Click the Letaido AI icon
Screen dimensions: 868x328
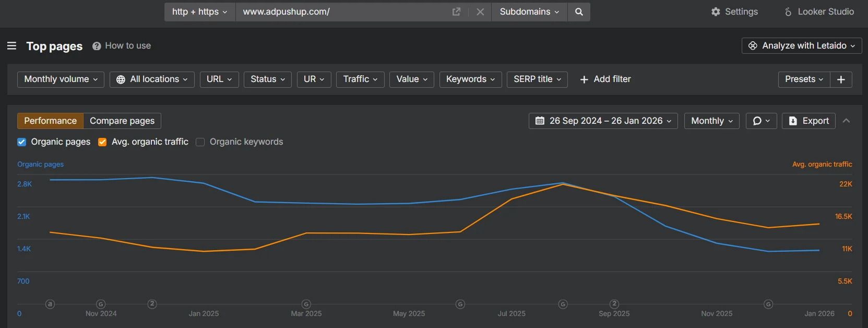click(x=753, y=45)
